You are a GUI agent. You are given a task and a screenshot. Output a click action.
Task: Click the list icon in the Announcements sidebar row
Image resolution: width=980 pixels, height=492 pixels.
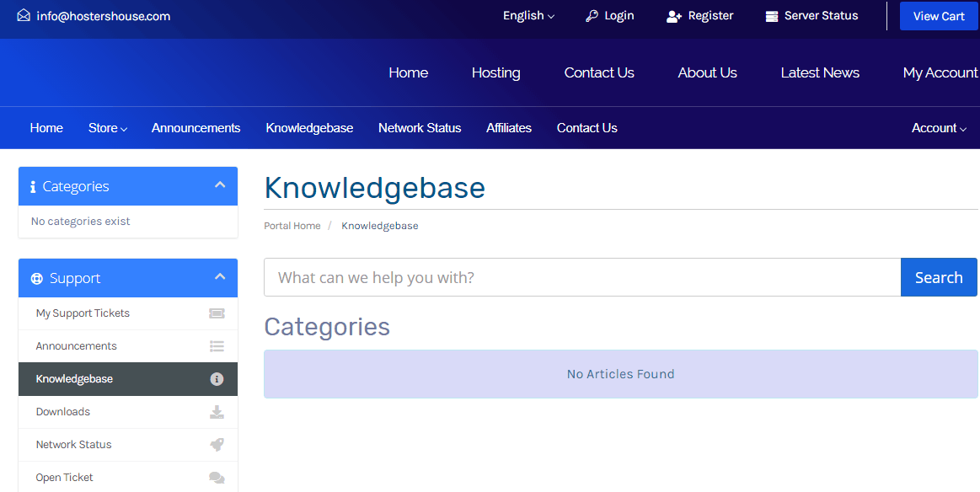pos(217,346)
